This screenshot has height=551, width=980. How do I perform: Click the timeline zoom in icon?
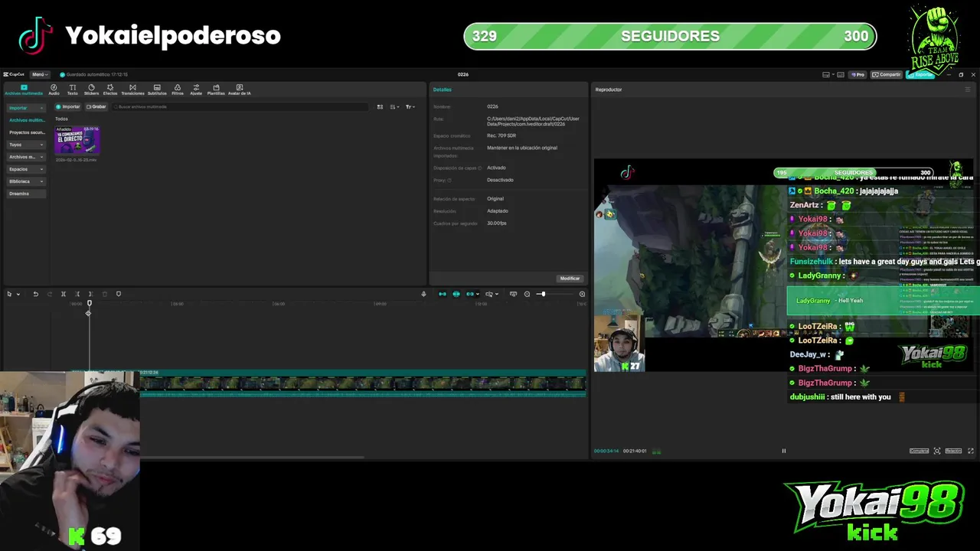(582, 294)
